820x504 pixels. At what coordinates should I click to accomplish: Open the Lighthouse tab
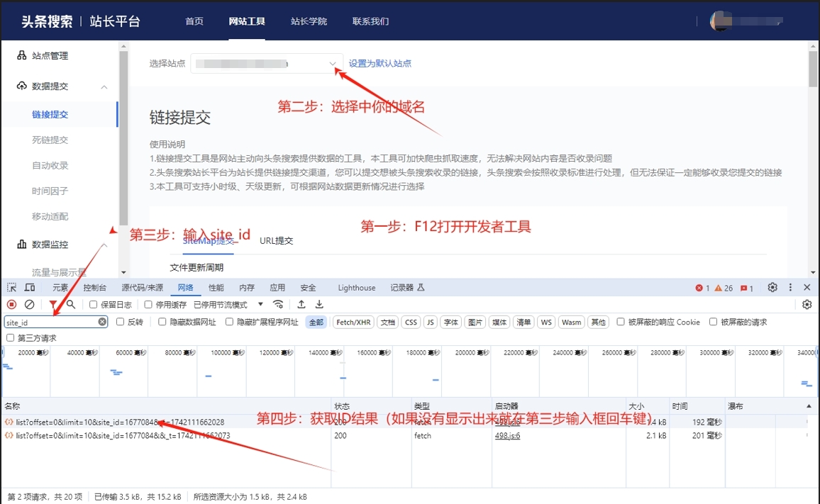[x=357, y=288]
